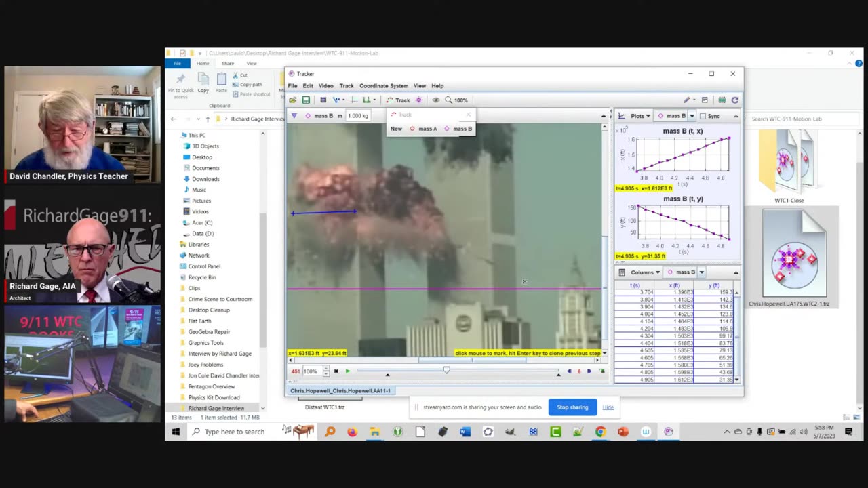Image resolution: width=868 pixels, height=488 pixels.
Task: Select mass A in Track control
Action: click(424, 129)
